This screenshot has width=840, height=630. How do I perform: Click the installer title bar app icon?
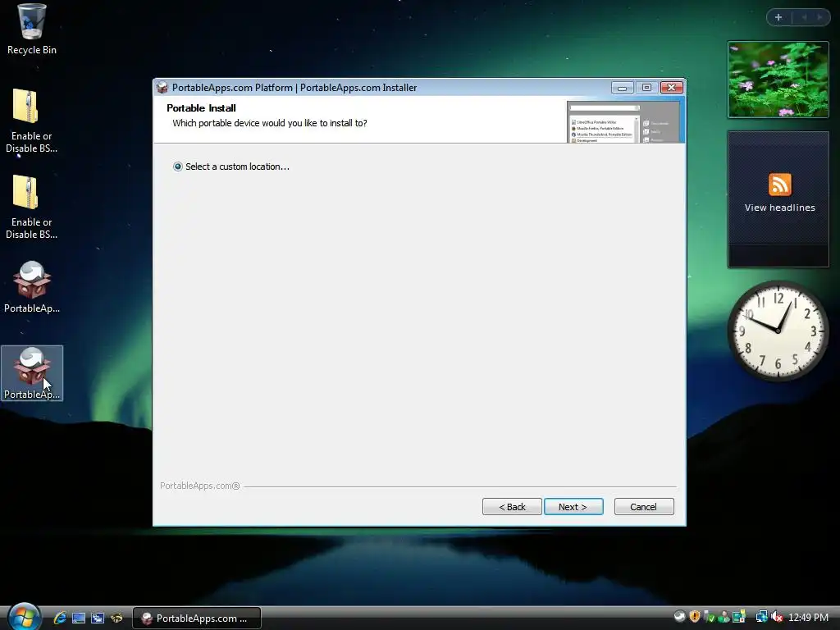[162, 87]
